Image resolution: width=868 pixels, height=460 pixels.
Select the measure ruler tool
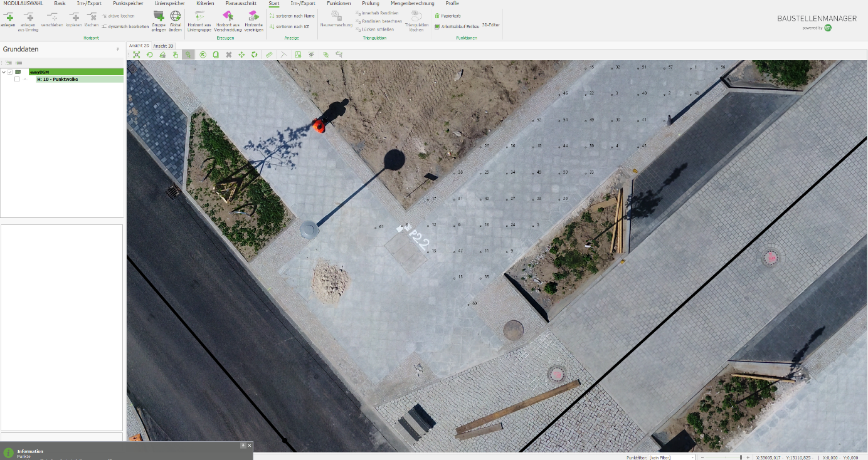269,55
